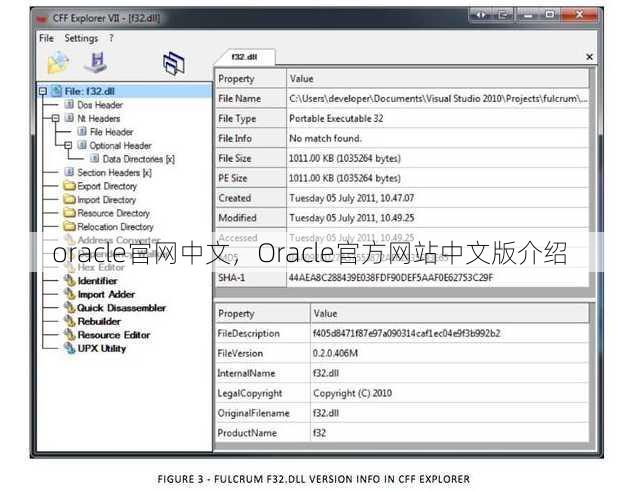Select File Header tree item
Image resolution: width=617 pixels, height=490 pixels.
112,132
